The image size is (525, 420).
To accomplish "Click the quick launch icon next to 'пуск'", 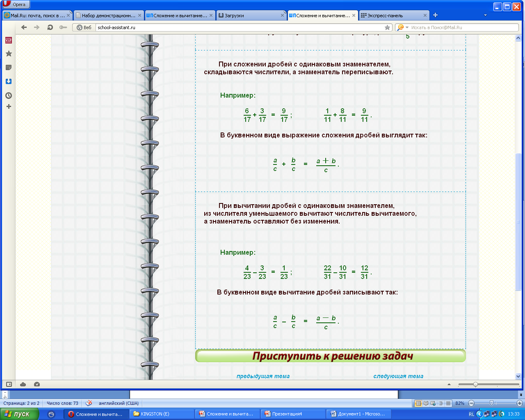I will (51, 414).
